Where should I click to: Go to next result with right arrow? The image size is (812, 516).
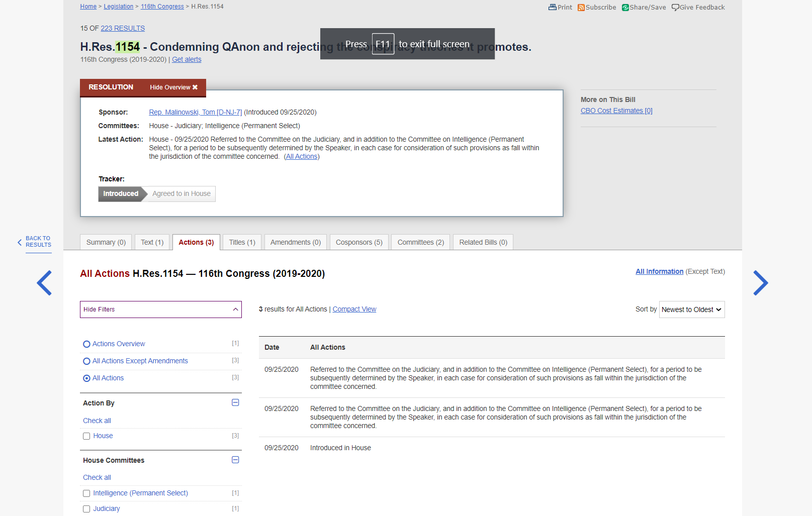pyautogui.click(x=761, y=283)
